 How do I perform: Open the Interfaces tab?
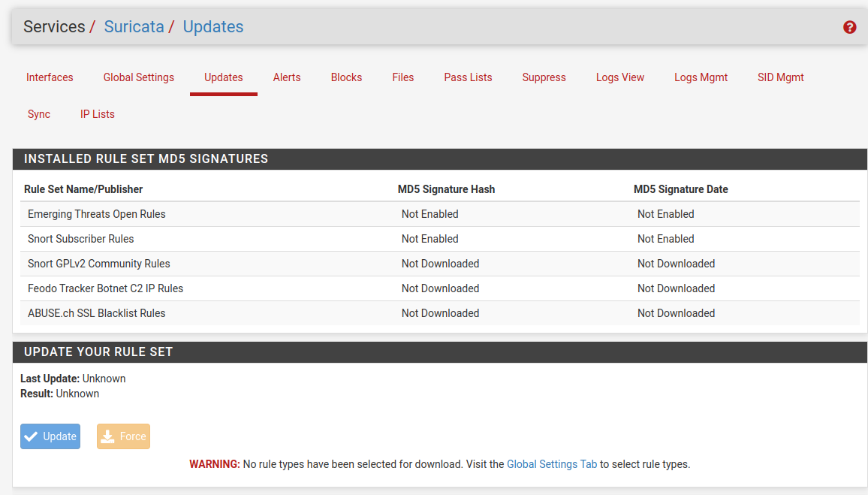50,77
